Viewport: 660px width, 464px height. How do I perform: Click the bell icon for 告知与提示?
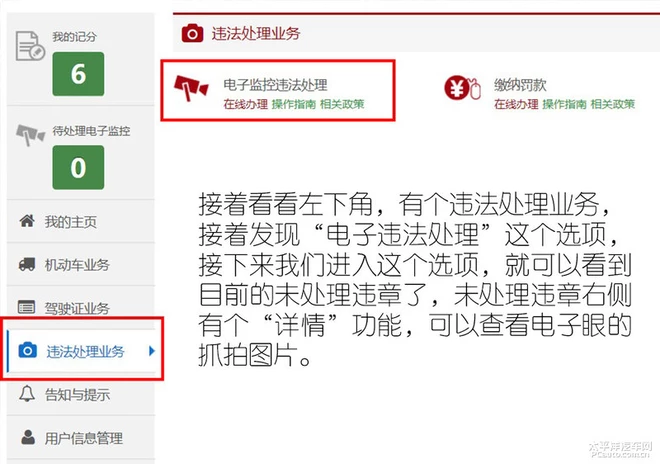pyautogui.click(x=27, y=393)
